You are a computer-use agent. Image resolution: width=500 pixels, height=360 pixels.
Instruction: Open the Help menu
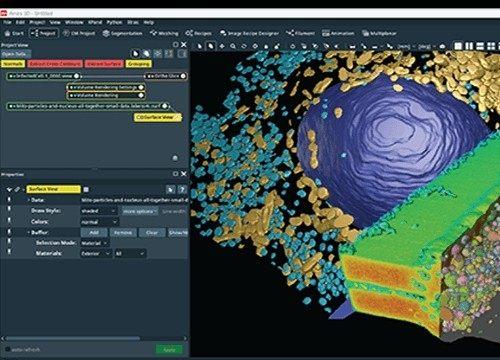tap(149, 22)
